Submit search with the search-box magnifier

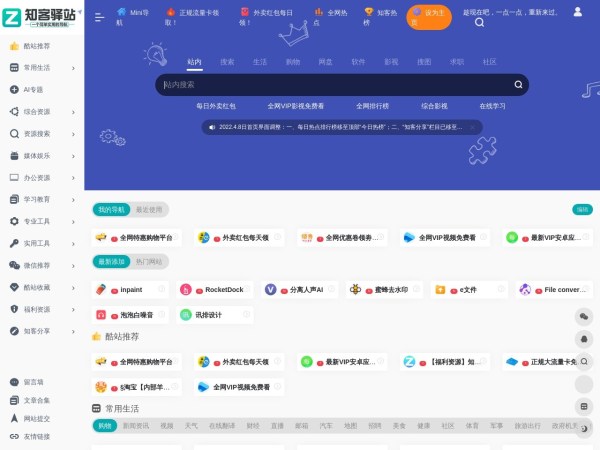pyautogui.click(x=518, y=85)
